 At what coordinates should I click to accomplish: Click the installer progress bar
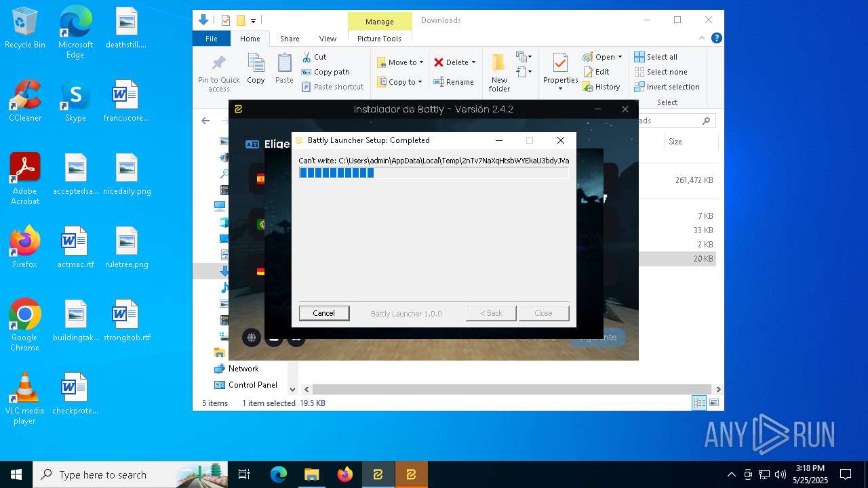(x=433, y=173)
